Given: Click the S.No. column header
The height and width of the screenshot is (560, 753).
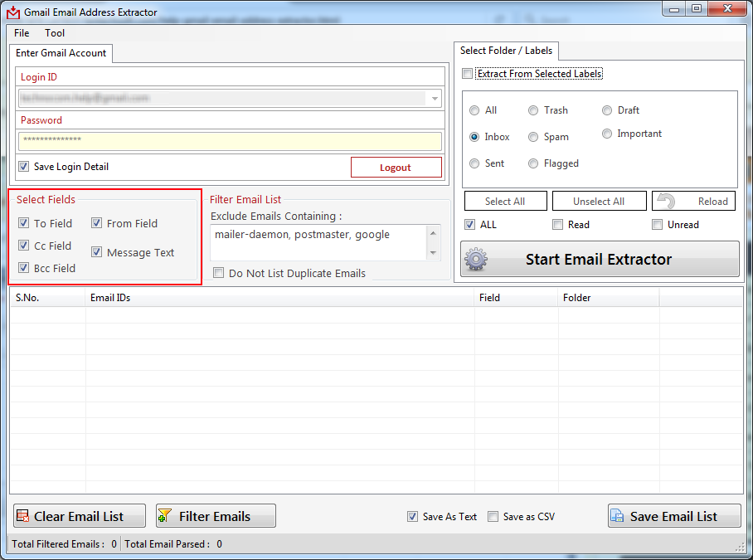Looking at the screenshot, I should 48,298.
